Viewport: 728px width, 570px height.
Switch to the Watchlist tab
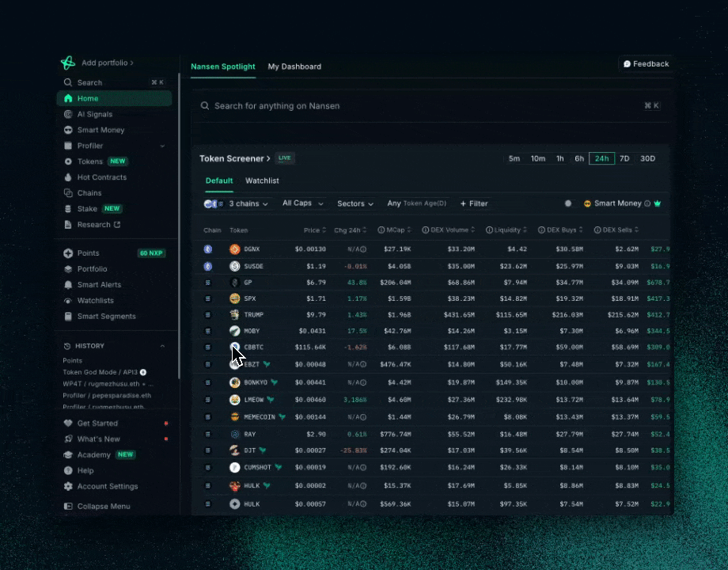(x=262, y=180)
